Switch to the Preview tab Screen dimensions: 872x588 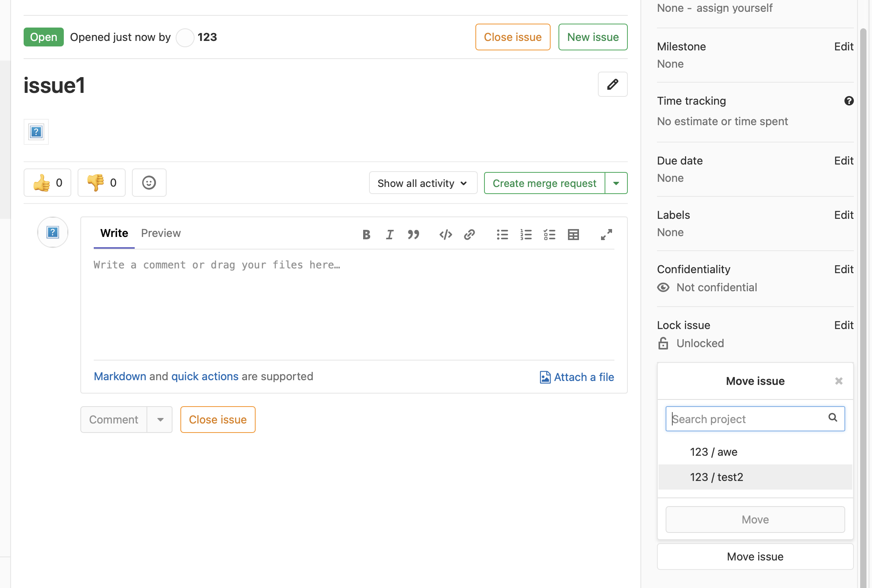click(161, 233)
